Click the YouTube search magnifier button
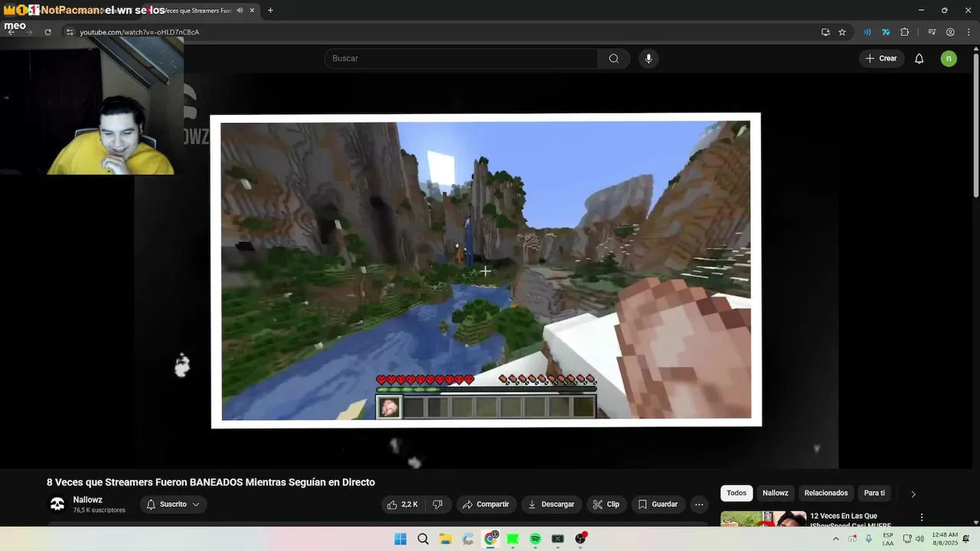980x551 pixels. (613, 58)
